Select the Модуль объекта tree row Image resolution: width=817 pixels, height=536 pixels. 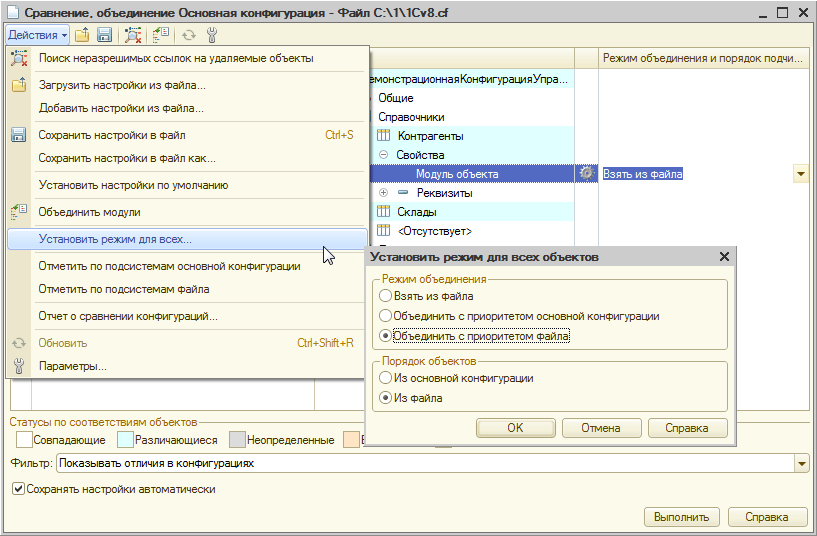click(472, 174)
